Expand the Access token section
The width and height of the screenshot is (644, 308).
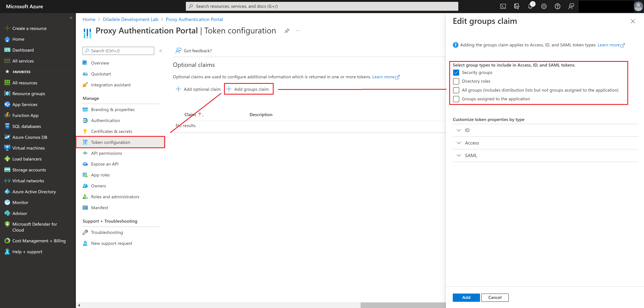[x=458, y=143]
